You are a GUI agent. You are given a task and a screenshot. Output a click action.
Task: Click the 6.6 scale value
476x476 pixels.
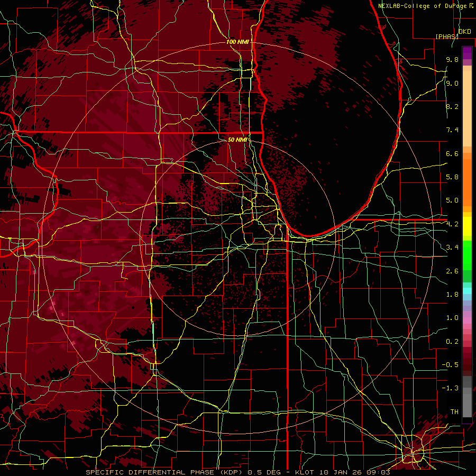click(x=452, y=153)
